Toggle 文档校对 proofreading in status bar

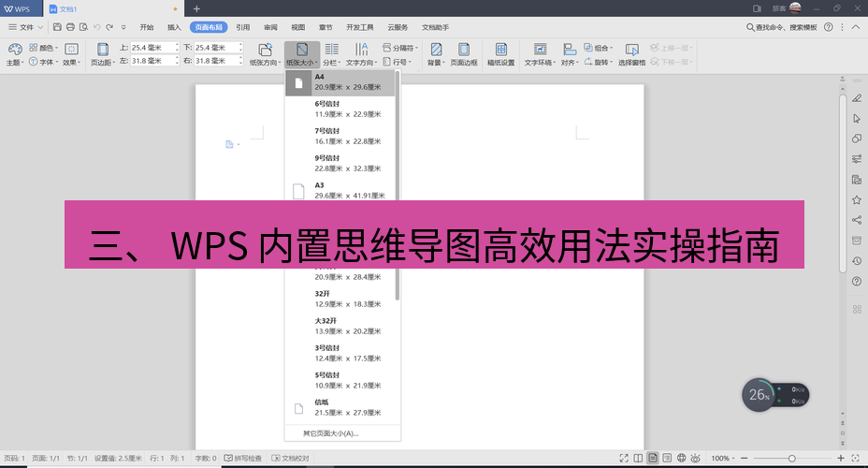click(290, 458)
